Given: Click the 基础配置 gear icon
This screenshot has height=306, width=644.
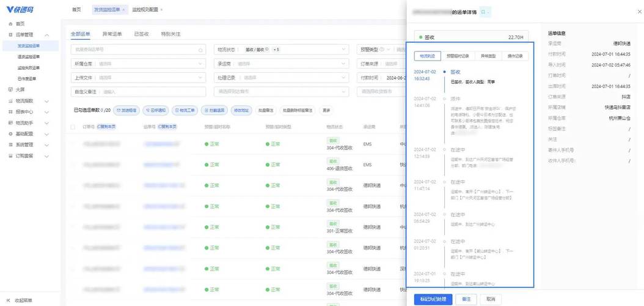Looking at the screenshot, I should click(x=10, y=134).
